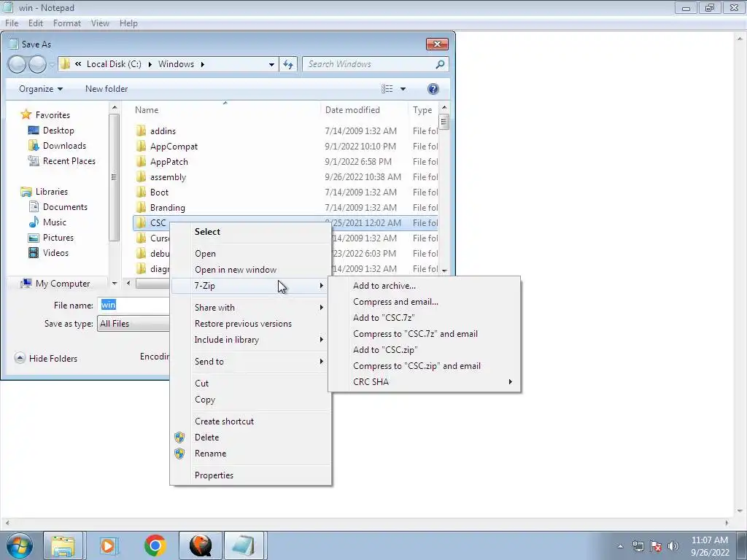
Task: Open the view options dropdown arrow
Action: [x=403, y=89]
